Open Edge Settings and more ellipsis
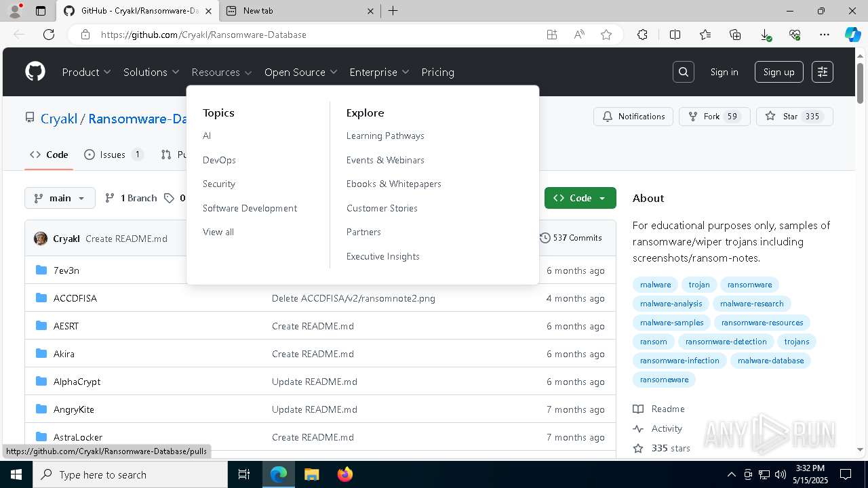This screenshot has height=488, width=868. coord(825,35)
